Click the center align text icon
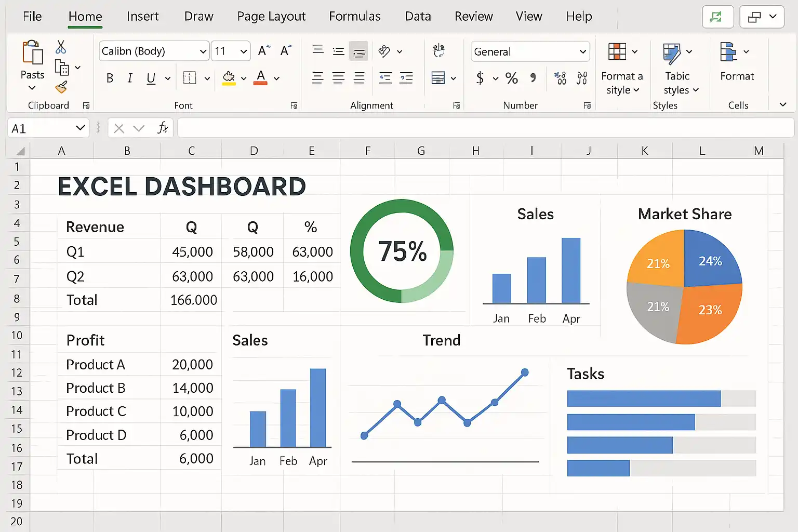The width and height of the screenshot is (798, 532). 338,78
